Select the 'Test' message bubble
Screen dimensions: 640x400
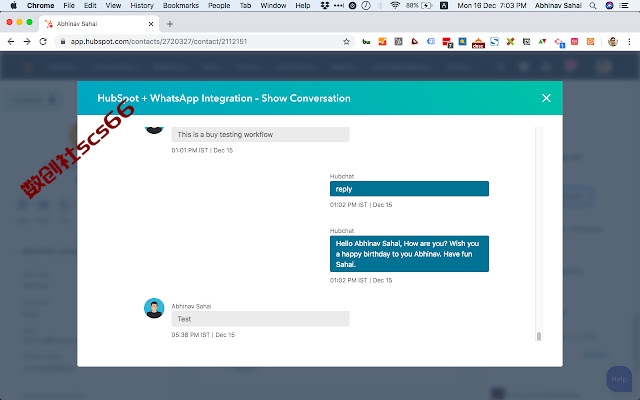(260, 319)
